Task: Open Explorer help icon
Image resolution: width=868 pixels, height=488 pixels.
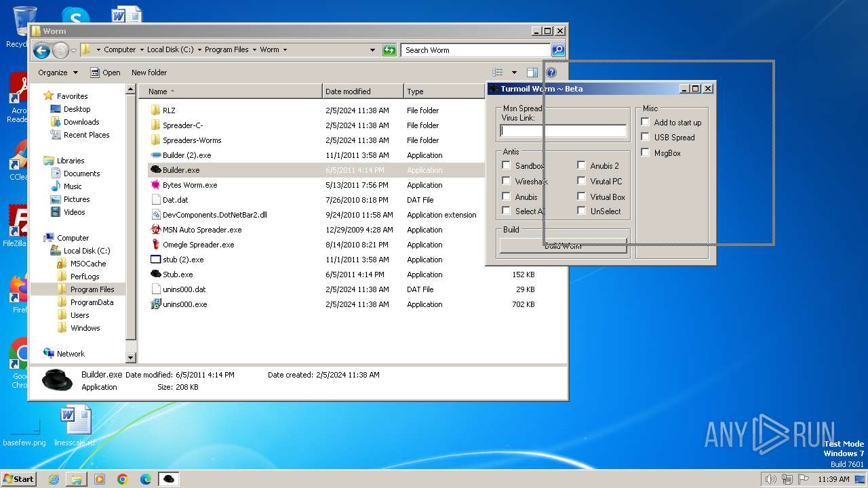Action: click(x=551, y=73)
